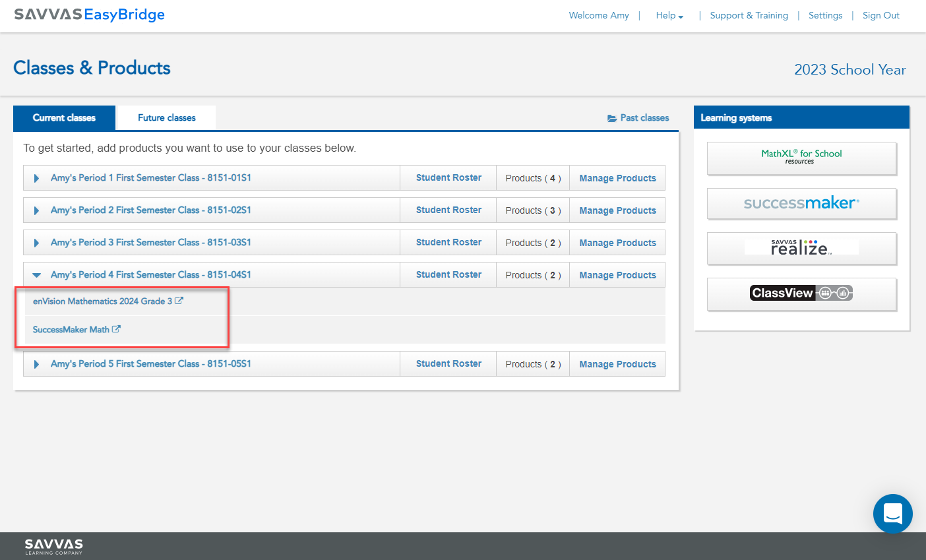This screenshot has width=926, height=560.
Task: Expand Amy's Period 1 First Semester Class
Action: point(36,177)
